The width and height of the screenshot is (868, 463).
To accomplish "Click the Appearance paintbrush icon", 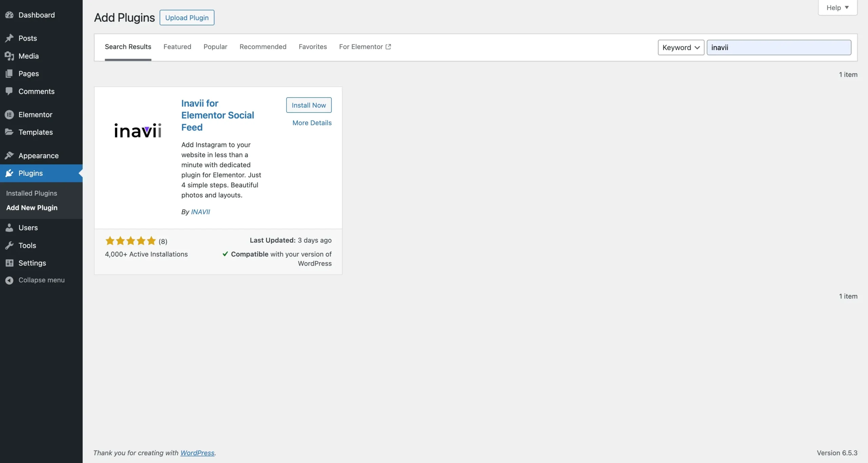I will click(9, 155).
